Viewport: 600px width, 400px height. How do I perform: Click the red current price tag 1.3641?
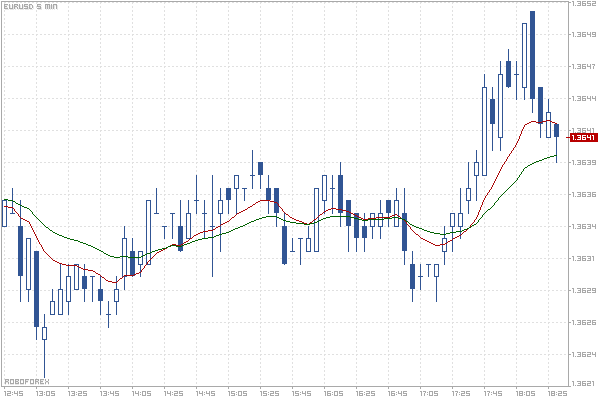click(x=584, y=137)
